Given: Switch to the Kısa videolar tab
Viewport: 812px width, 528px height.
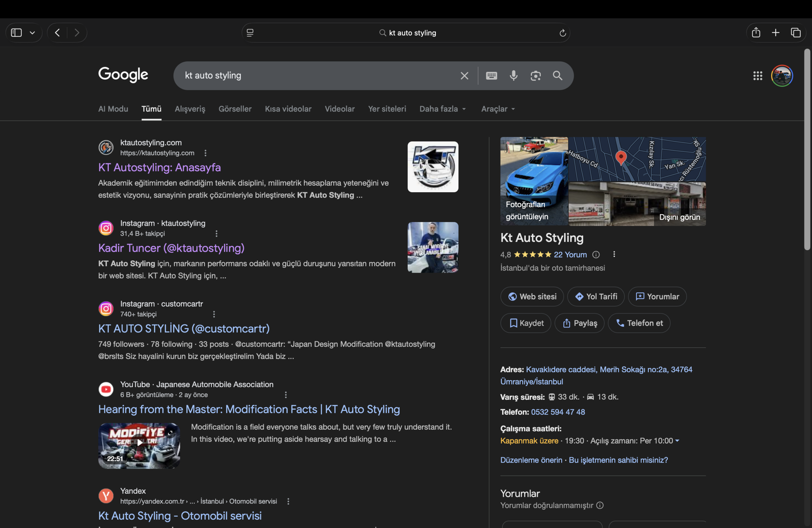Looking at the screenshot, I should [288, 109].
